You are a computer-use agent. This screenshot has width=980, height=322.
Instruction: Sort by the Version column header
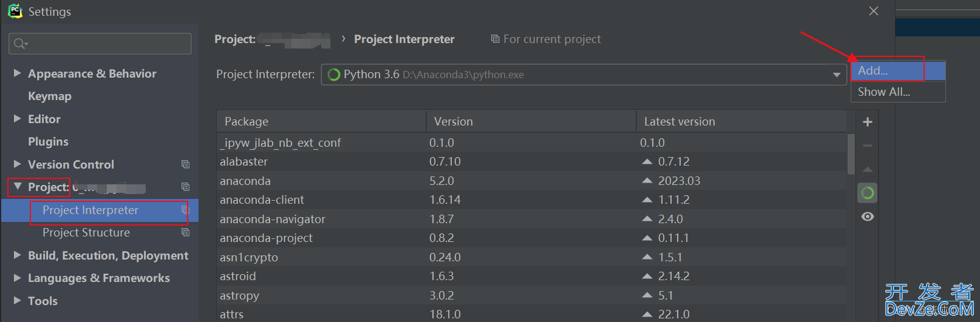click(x=531, y=121)
